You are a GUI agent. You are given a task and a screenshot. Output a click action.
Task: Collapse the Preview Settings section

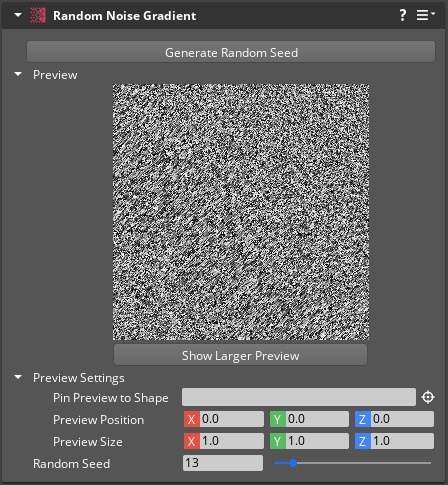[x=18, y=377]
